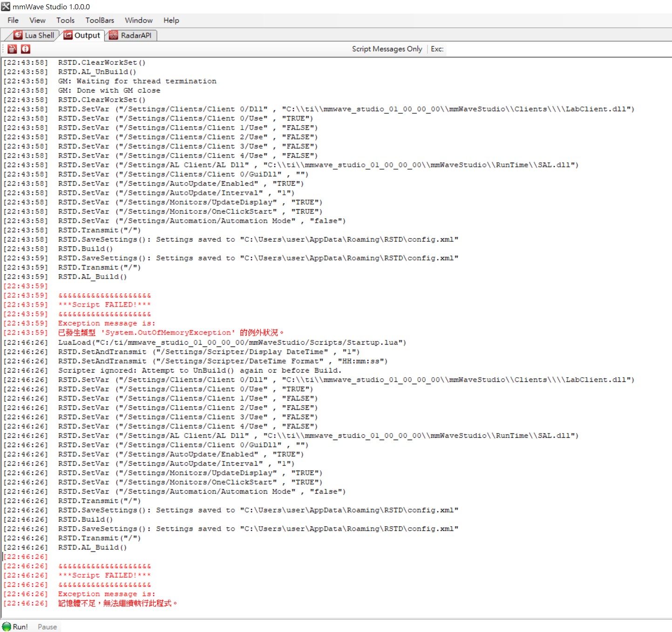Viewport: 672px width, 632px height.
Task: Click the clear output trash icon
Action: coord(12,49)
